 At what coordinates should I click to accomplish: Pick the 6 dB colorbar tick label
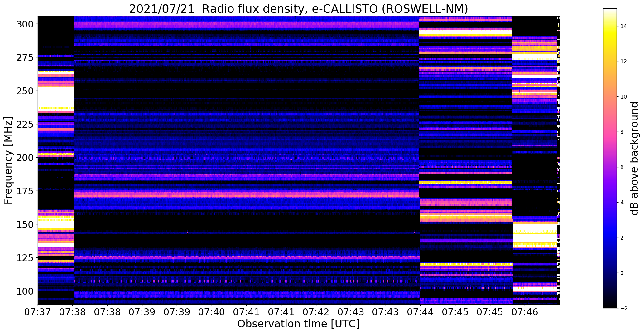click(x=622, y=167)
